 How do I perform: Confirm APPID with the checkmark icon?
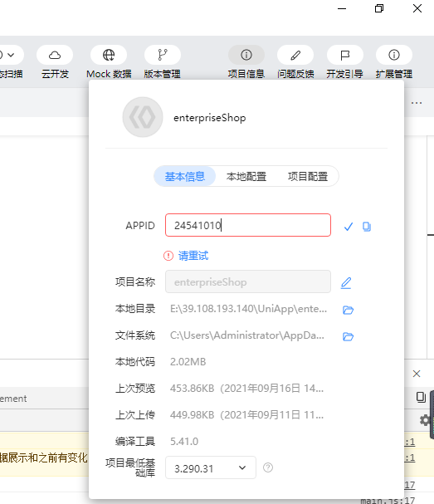pos(349,227)
